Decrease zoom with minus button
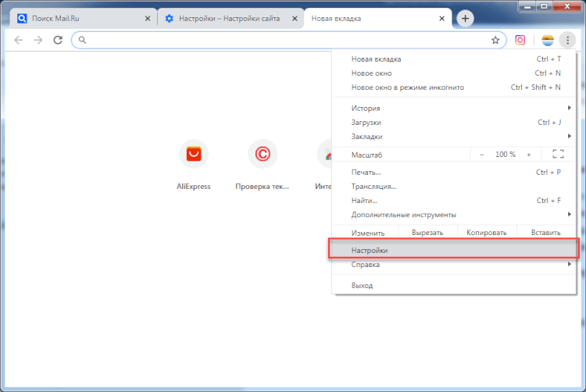The width and height of the screenshot is (586, 392). click(x=482, y=155)
